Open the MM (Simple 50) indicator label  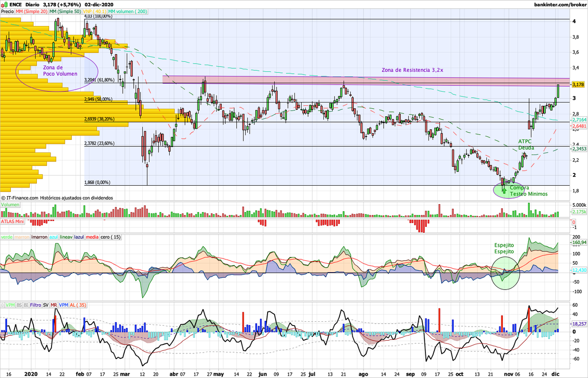click(65, 11)
